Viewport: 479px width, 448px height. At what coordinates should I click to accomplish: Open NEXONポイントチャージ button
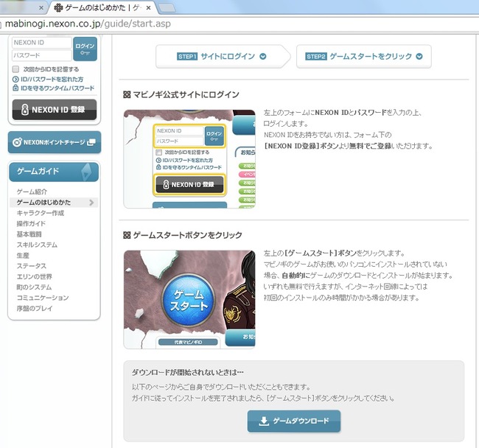click(55, 142)
